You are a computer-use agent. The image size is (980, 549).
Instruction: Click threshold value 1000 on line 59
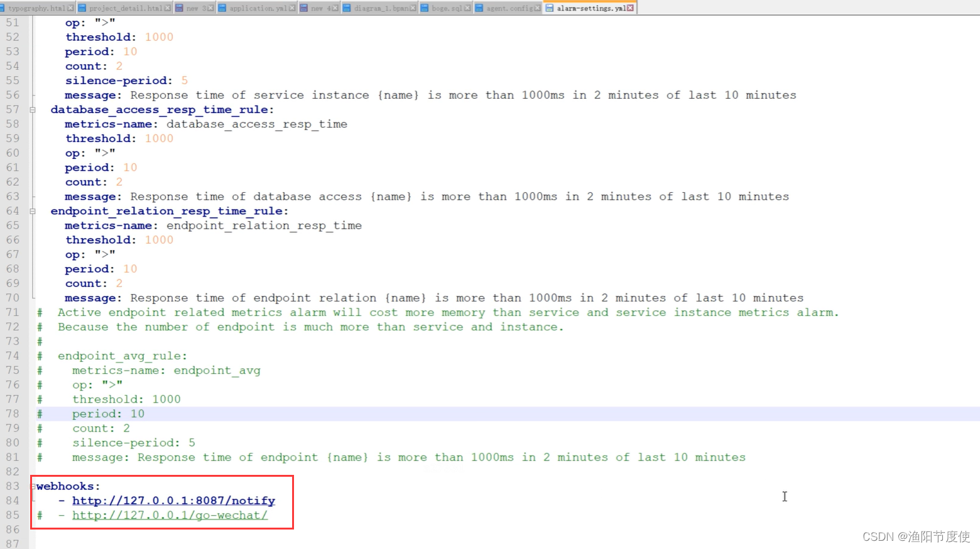click(x=159, y=139)
